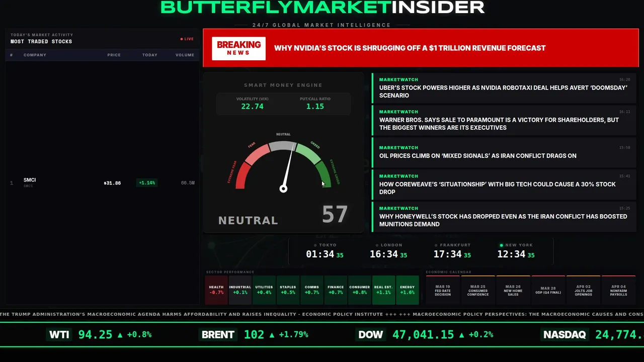This screenshot has width=644, height=362.
Task: Select the Energy sector tile
Action: click(x=408, y=290)
